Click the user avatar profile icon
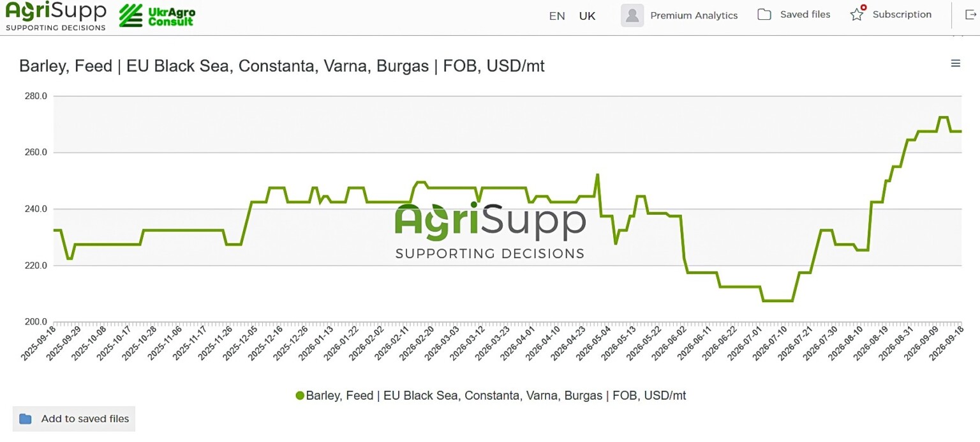Image resolution: width=980 pixels, height=442 pixels. pos(632,15)
